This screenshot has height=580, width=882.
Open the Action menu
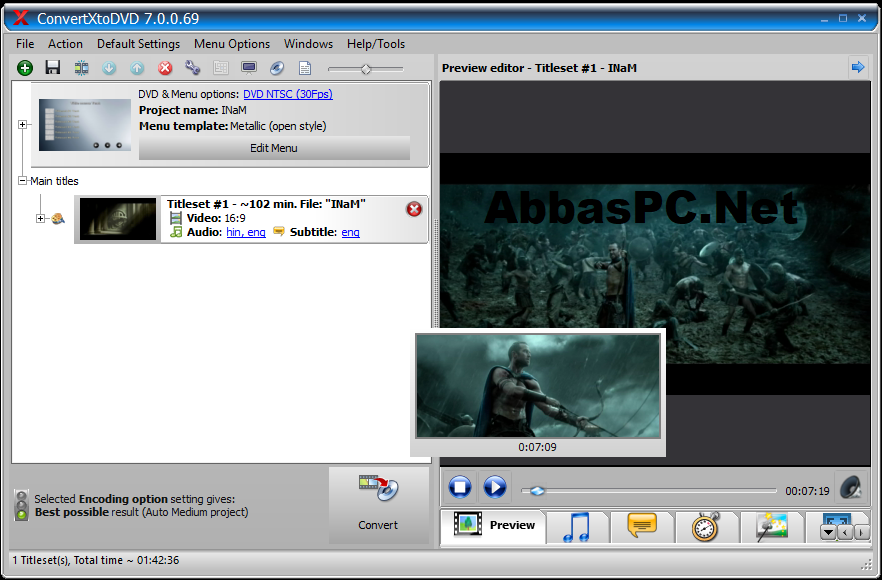[x=65, y=44]
